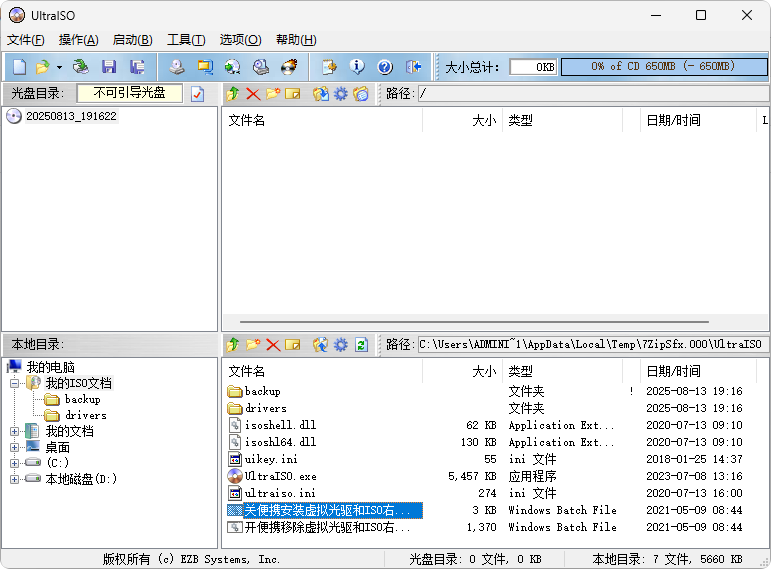
Task: Click the disc file list horizontal scrollbar
Action: coord(474,322)
